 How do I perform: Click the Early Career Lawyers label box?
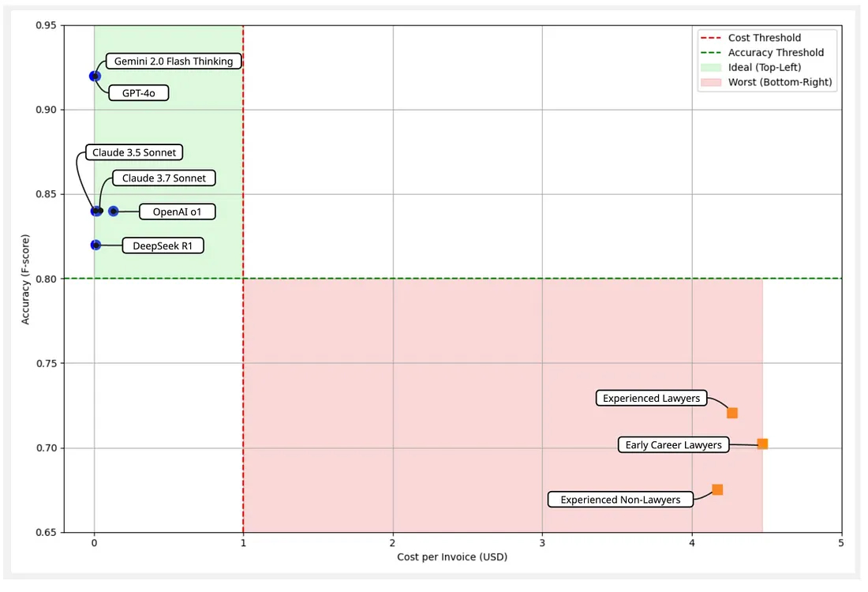point(673,445)
